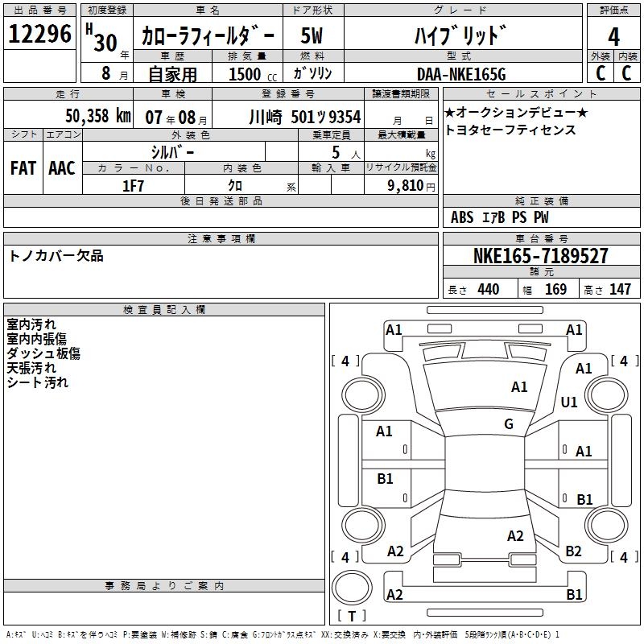Select the B2 marker on rear quarter panel
This screenshot has width=644, height=644.
tap(573, 551)
